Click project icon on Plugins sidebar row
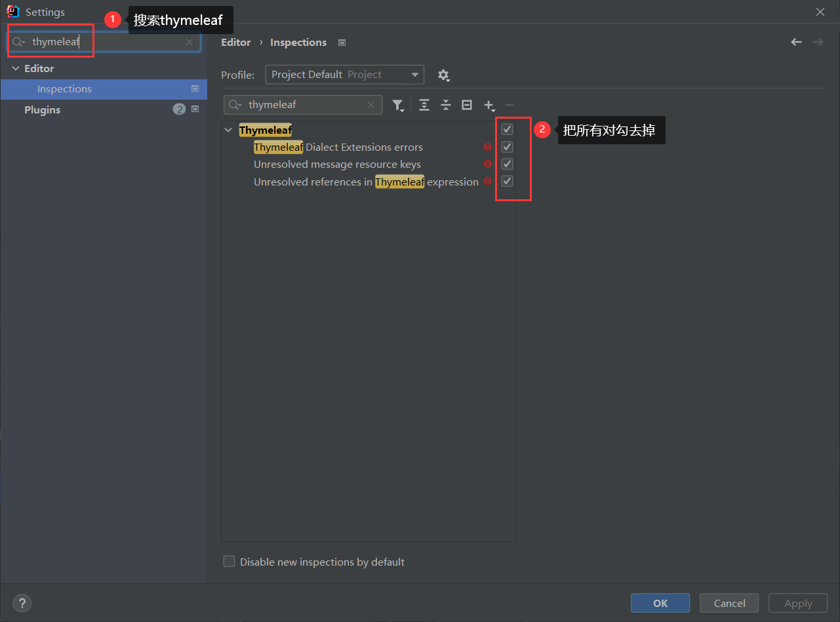 195,109
